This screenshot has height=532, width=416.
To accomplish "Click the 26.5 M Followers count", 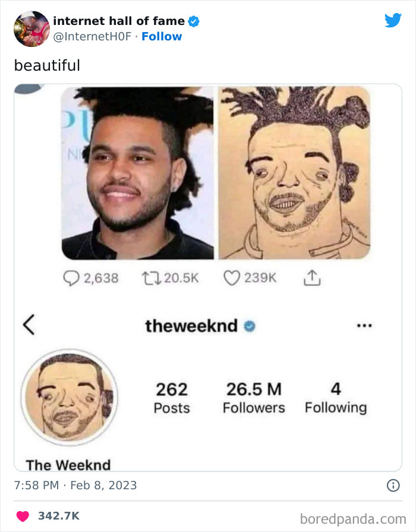I will pos(254,398).
